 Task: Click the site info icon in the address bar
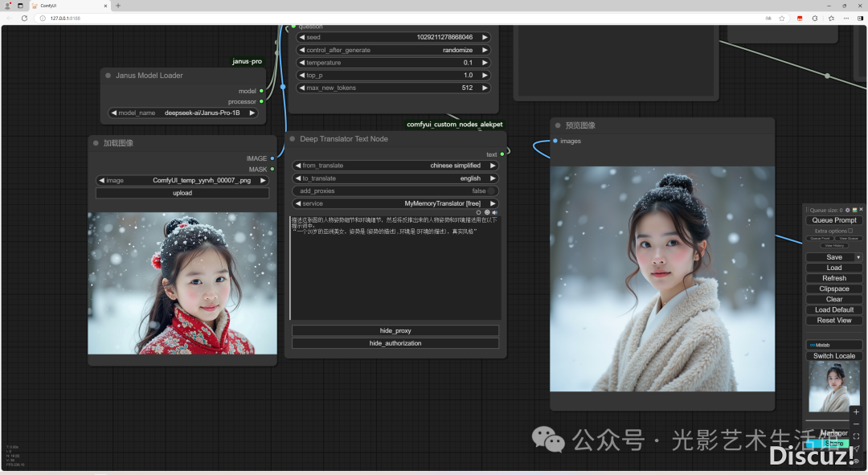tap(43, 18)
